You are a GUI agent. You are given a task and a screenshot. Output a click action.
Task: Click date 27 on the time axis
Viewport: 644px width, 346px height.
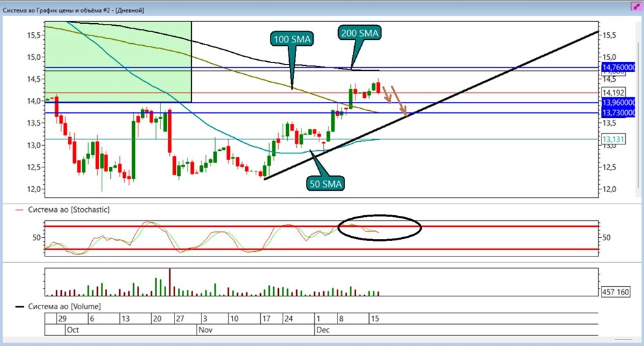tap(180, 319)
